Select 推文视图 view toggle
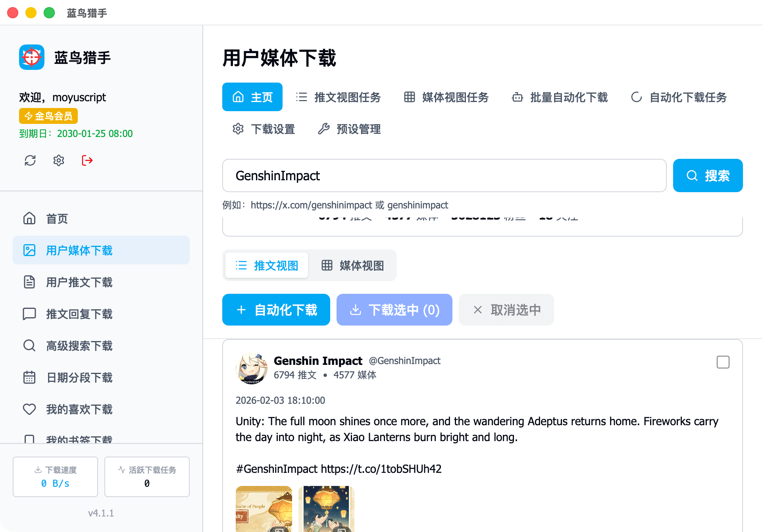Viewport: 762px width, 532px height. point(267,265)
